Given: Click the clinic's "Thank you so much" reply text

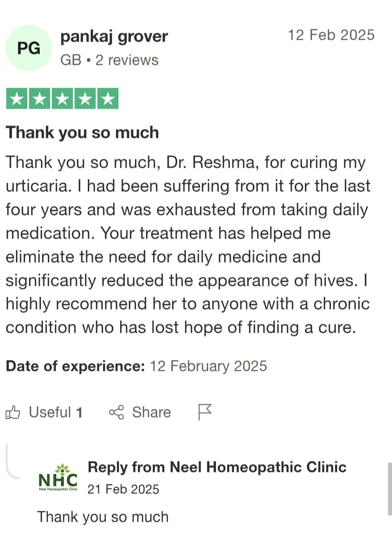Looking at the screenshot, I should point(103,517).
